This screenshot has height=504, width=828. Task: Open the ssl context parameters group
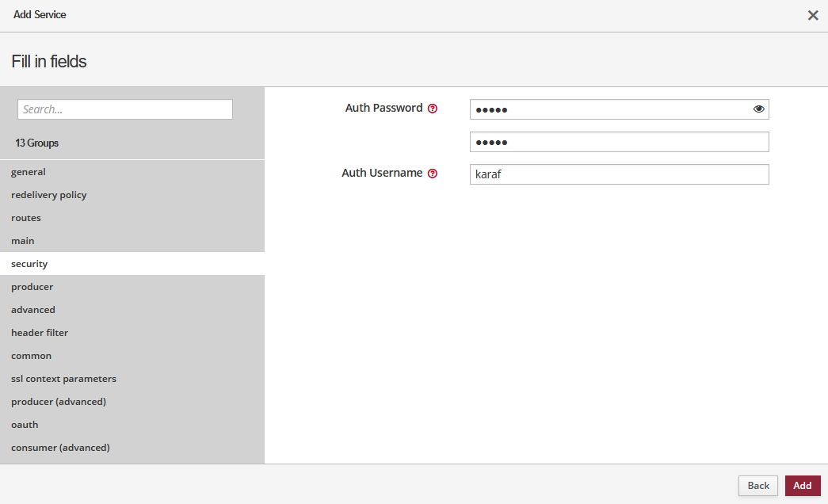click(x=63, y=379)
